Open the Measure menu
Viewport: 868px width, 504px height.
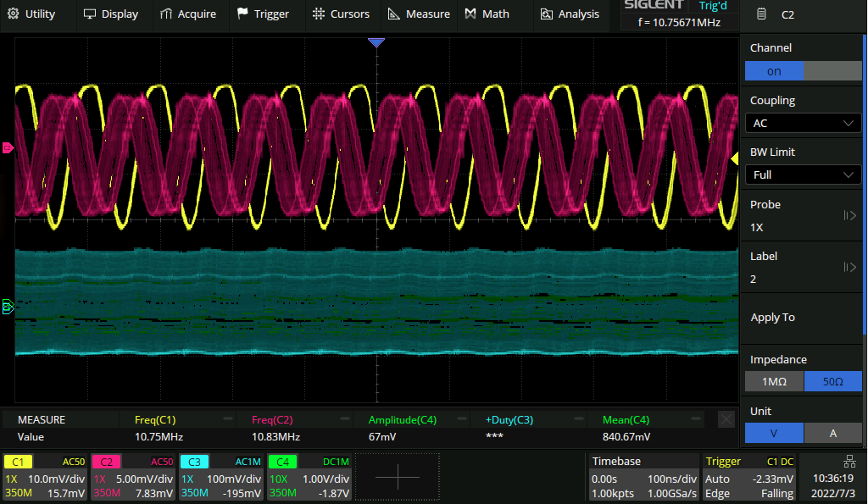click(x=419, y=14)
